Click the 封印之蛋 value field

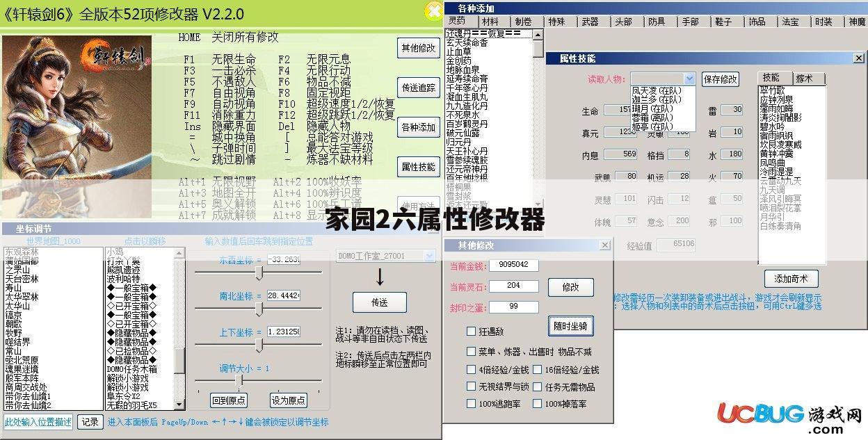[x=513, y=307]
